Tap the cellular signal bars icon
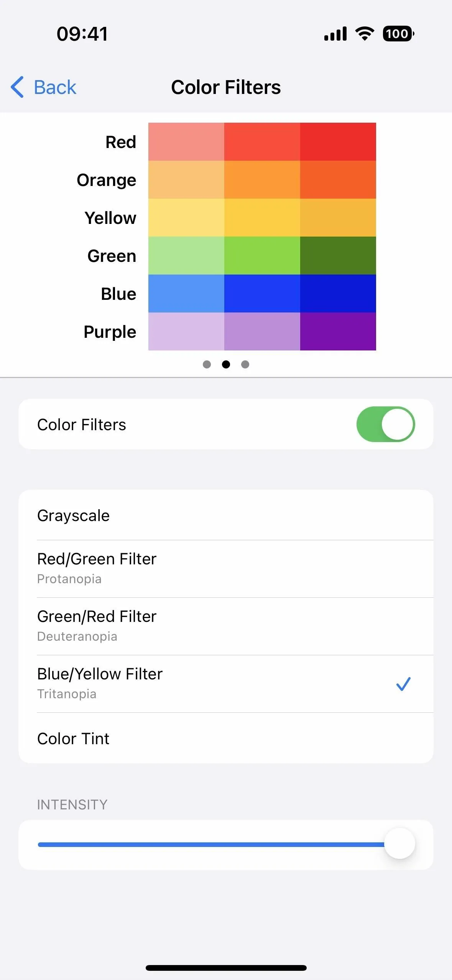Image resolution: width=452 pixels, height=980 pixels. click(x=335, y=34)
